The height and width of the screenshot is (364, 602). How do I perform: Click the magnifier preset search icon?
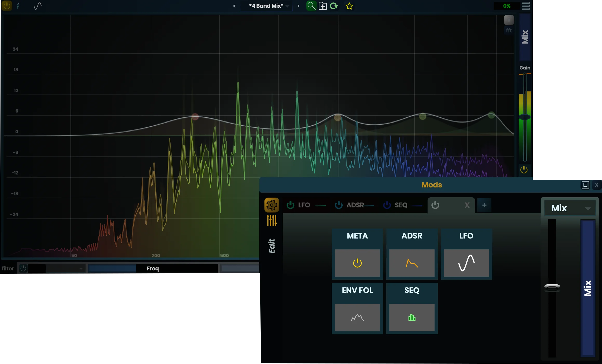pyautogui.click(x=311, y=6)
